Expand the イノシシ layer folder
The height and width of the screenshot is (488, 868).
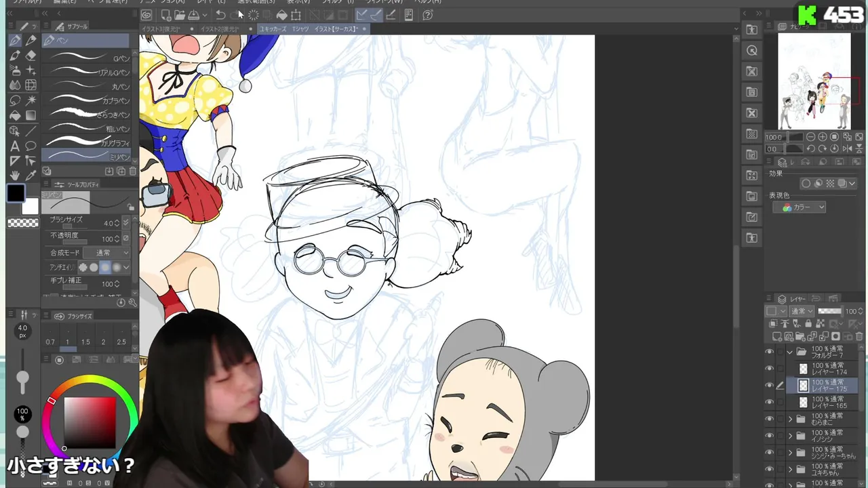pyautogui.click(x=790, y=436)
